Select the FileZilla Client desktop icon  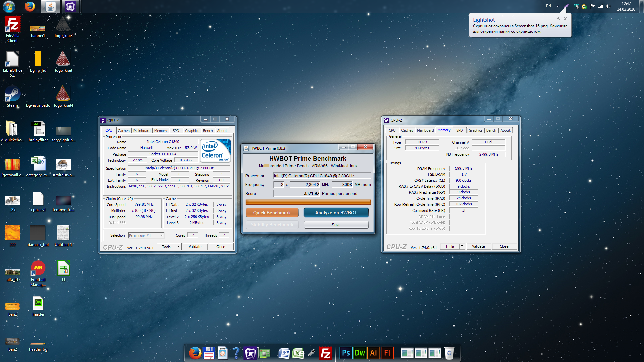(x=12, y=29)
